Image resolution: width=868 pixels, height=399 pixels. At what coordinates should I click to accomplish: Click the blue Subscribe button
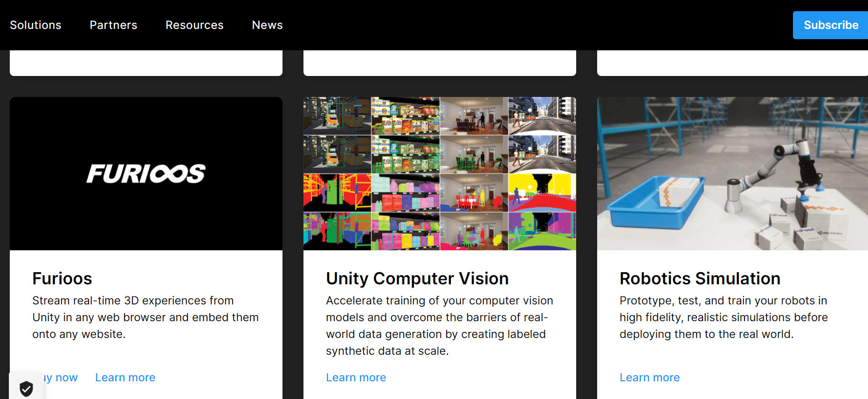pyautogui.click(x=830, y=25)
